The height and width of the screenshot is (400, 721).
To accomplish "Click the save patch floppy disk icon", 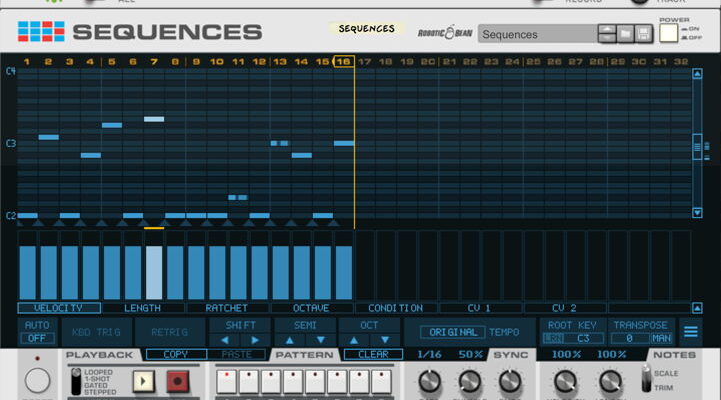I will coord(645,34).
